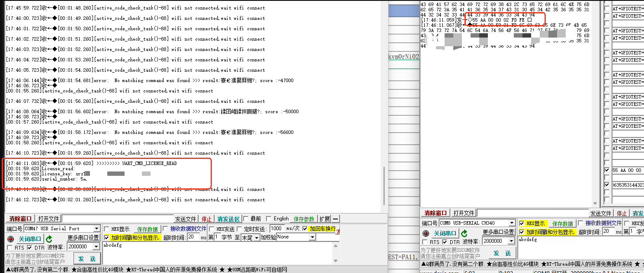This screenshot has width=644, height=273.
Task: Click 保存数据 in COM8 window
Action: click(x=563, y=224)
